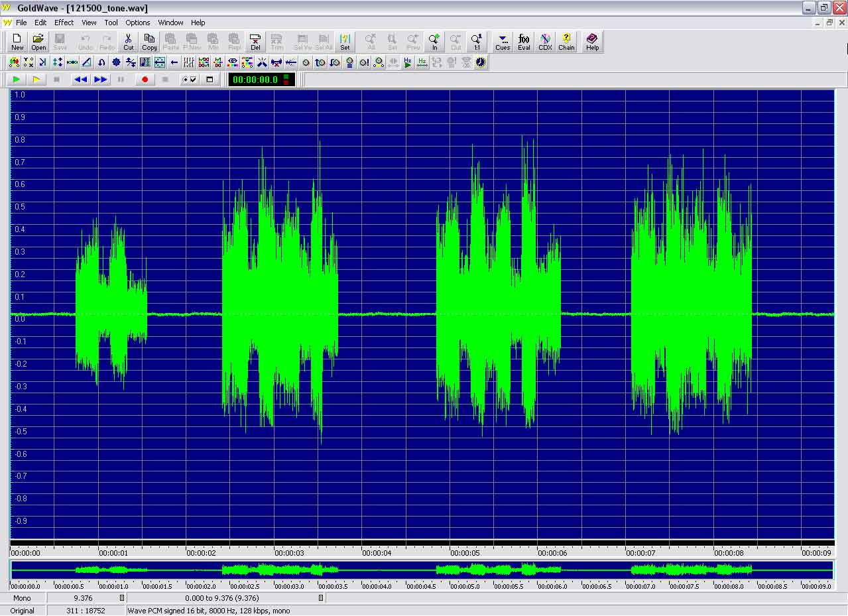The width and height of the screenshot is (848, 616).
Task: Apply the Doppler effect icon
Action: [x=14, y=62]
